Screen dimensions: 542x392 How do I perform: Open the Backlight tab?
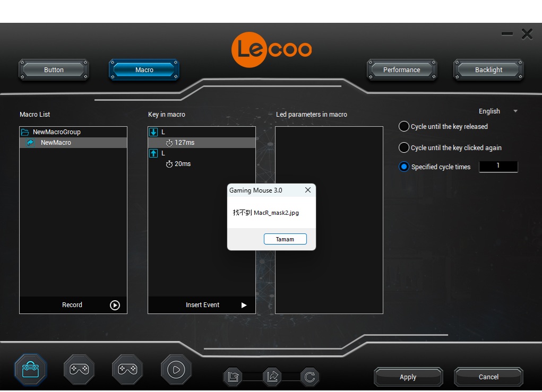(x=488, y=70)
